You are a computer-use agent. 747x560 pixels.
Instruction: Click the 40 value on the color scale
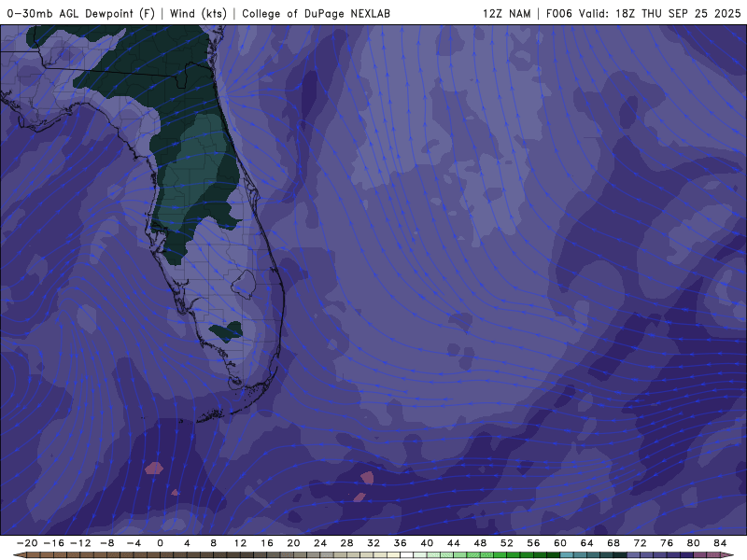pos(427,543)
